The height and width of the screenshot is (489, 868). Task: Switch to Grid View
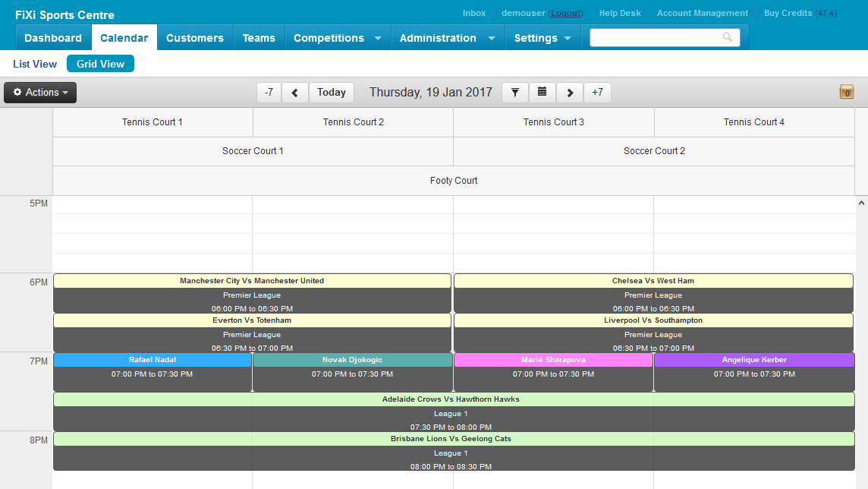point(100,64)
